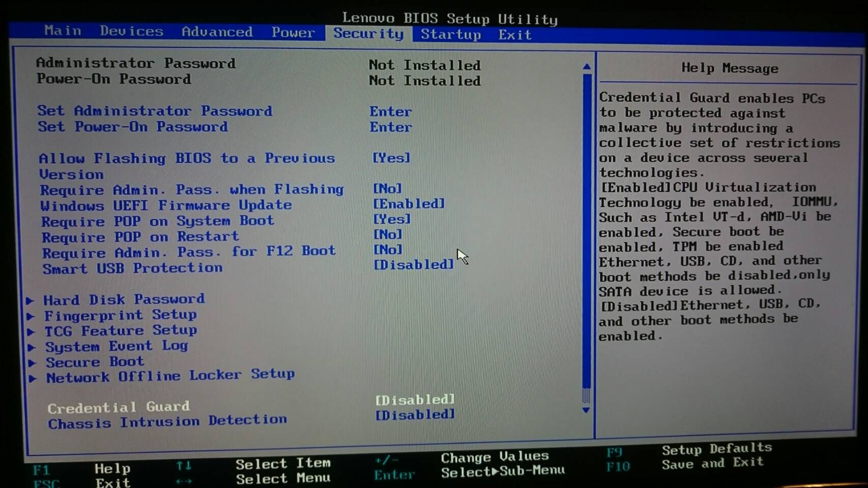Click the scrollbar up arrow
The image size is (868, 488).
(587, 67)
